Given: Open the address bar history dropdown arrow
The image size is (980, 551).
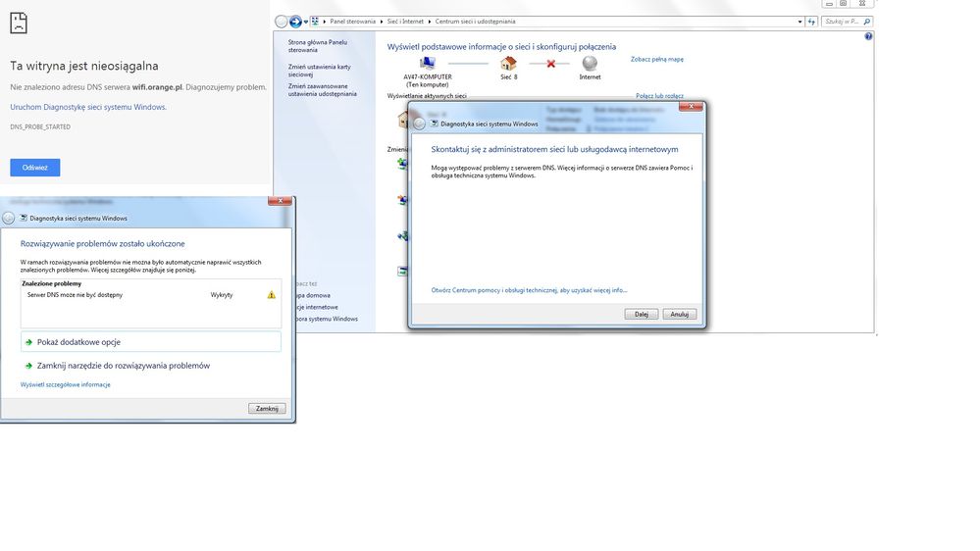Looking at the screenshot, I should (x=799, y=22).
